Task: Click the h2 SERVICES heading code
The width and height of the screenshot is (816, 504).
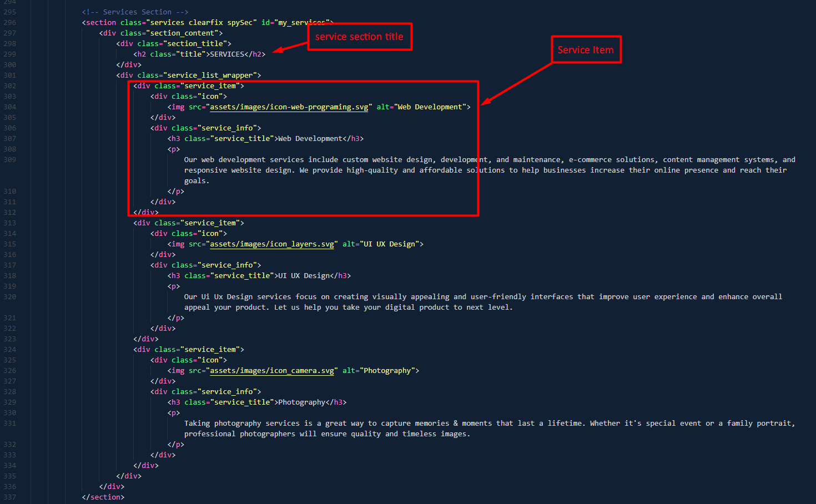Action: click(x=199, y=54)
